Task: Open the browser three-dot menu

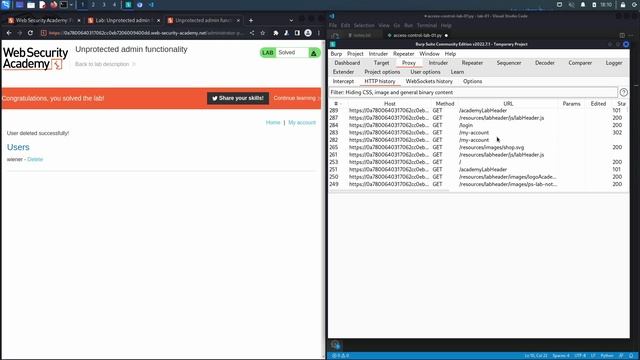Action: [x=319, y=33]
